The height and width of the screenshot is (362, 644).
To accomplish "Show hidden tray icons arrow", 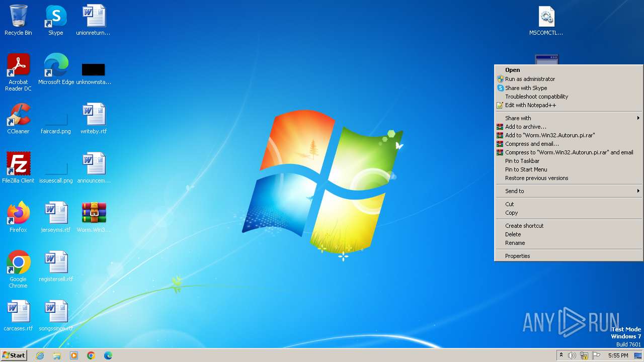I will click(561, 355).
